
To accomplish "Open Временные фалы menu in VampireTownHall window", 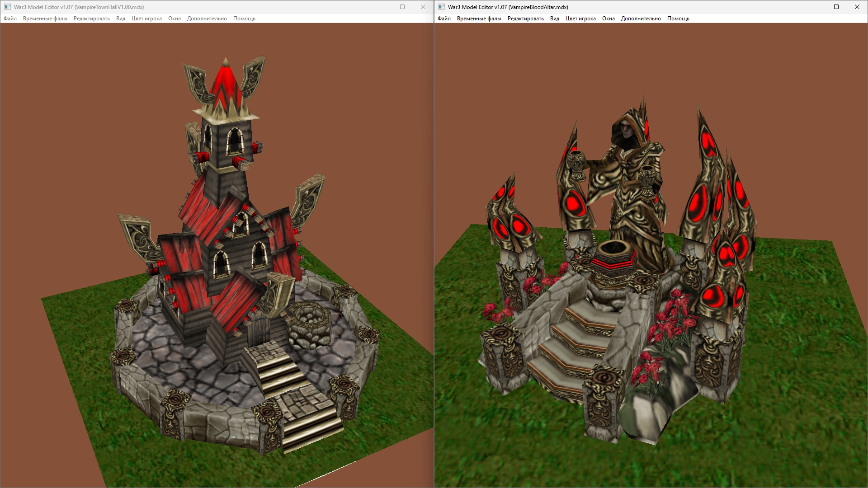I will point(45,19).
